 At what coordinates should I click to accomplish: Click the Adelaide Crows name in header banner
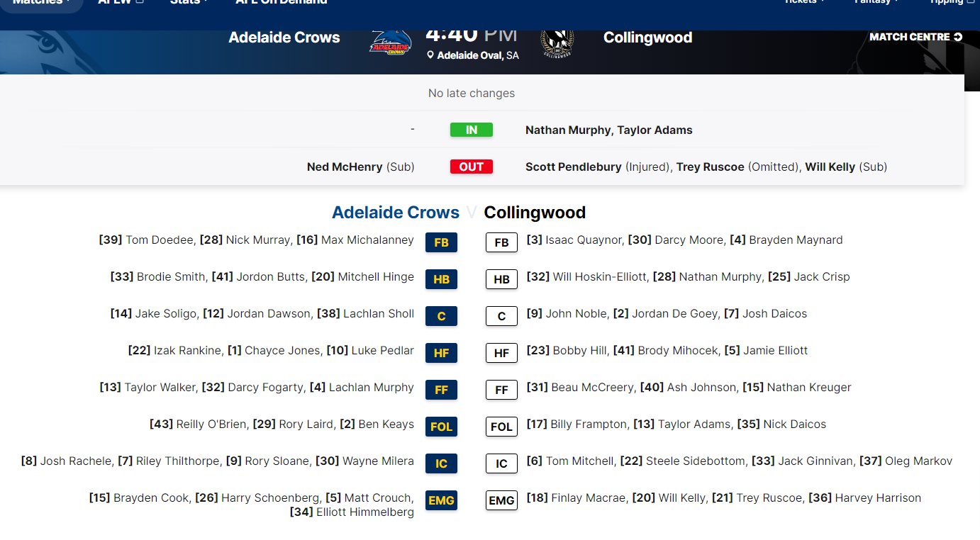click(284, 38)
